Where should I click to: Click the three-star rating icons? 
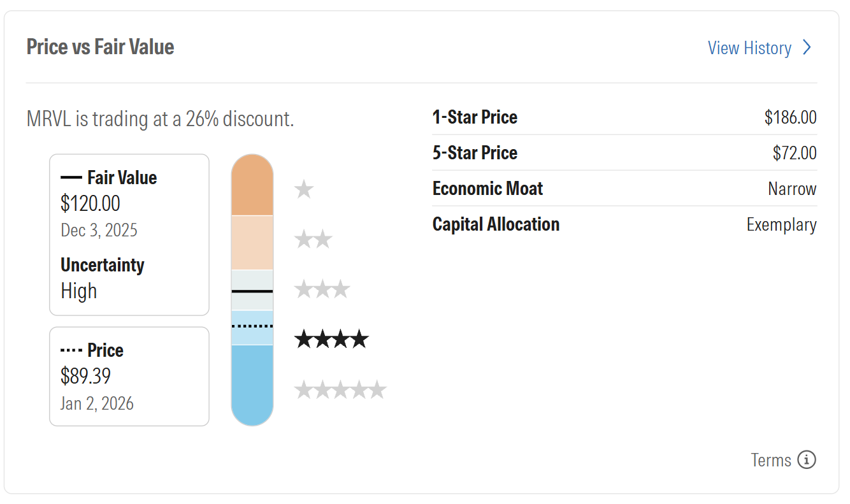[322, 289]
